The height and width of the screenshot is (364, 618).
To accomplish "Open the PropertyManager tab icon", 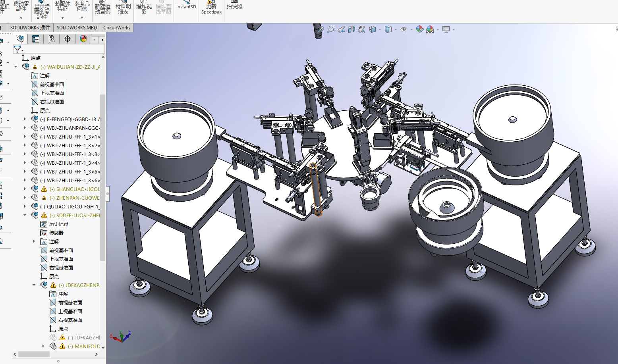I will point(36,39).
